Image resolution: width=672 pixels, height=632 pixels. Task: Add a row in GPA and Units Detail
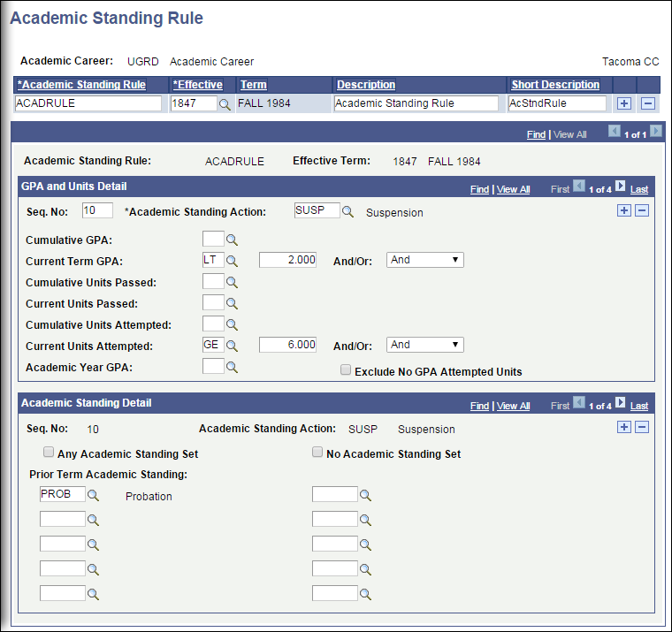624,210
